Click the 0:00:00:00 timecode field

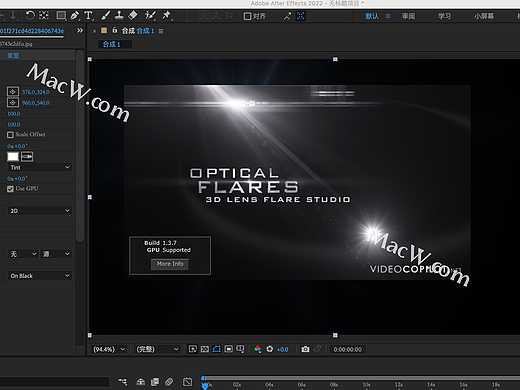pyautogui.click(x=348, y=349)
